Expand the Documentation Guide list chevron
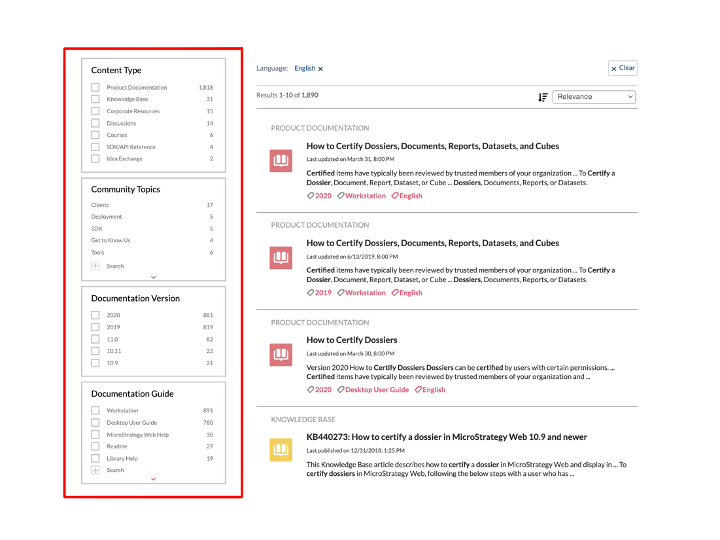 point(153,480)
